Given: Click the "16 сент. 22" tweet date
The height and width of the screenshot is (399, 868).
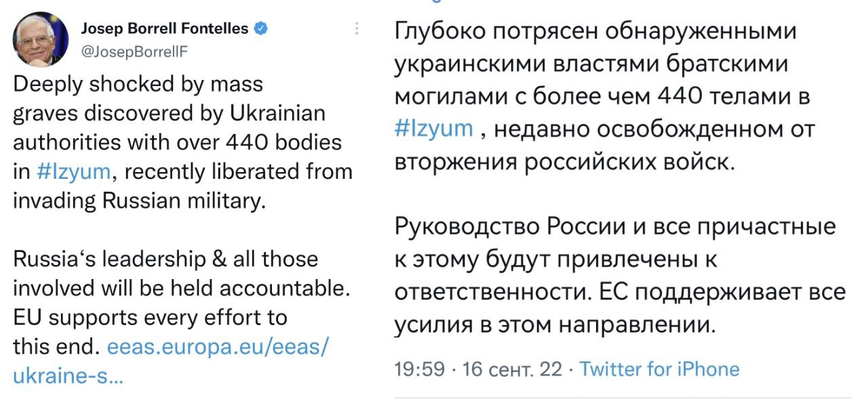Looking at the screenshot, I should pyautogui.click(x=512, y=369).
